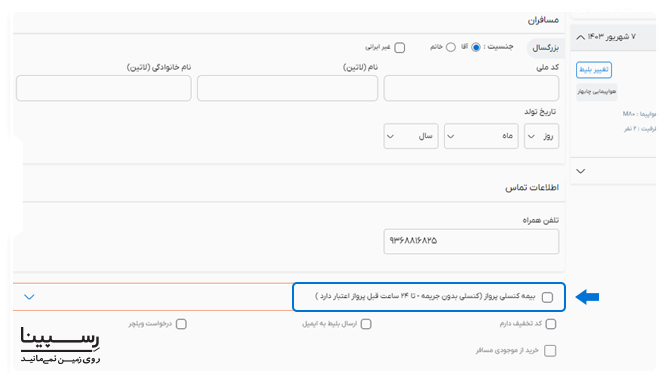Viewport: 670px width, 385px height.
Task: Click the تاریخ تولد label
Action: (540, 112)
